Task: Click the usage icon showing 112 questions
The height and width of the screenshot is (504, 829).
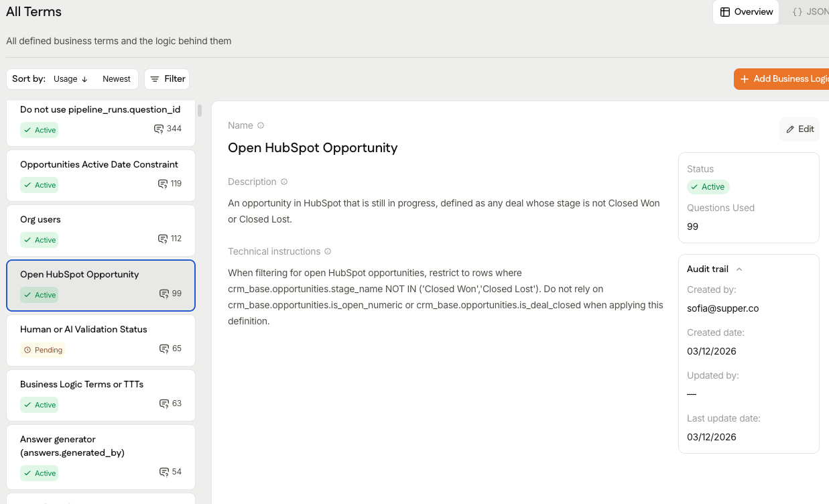Action: 163,239
